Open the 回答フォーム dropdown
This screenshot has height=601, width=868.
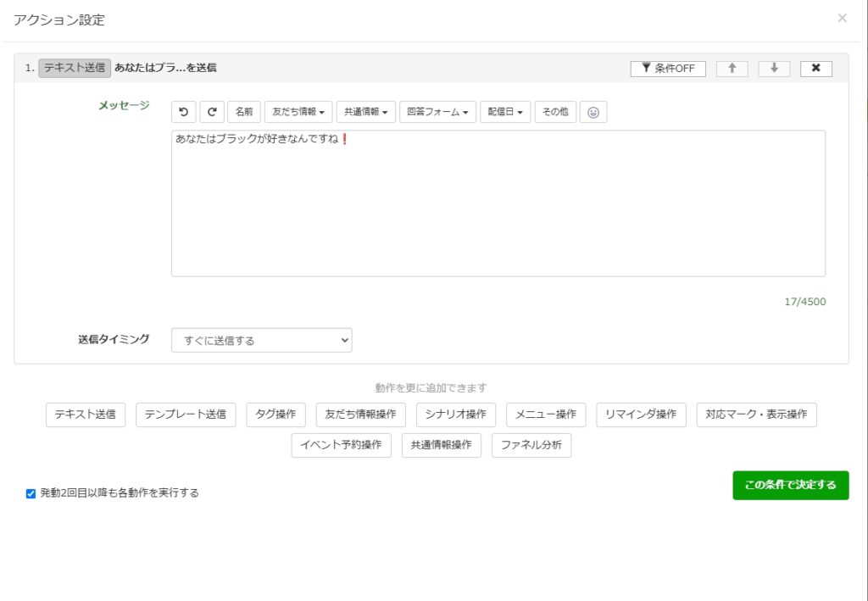coord(437,112)
